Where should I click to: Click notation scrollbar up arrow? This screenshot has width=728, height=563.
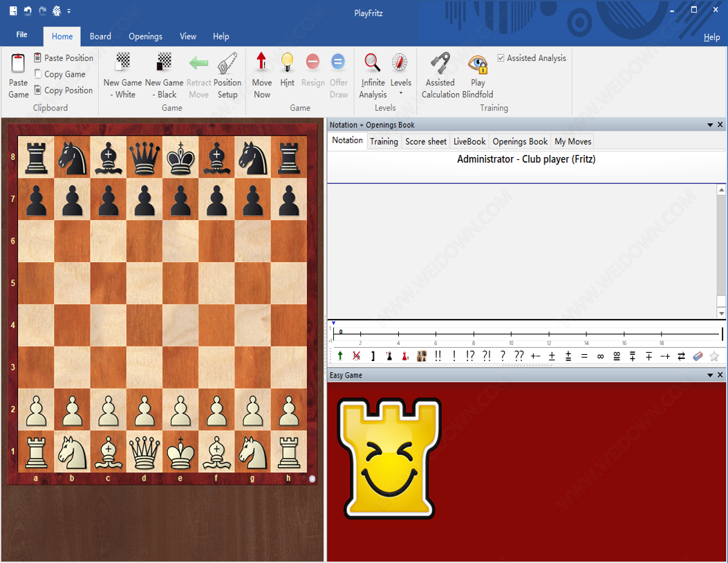pos(722,190)
